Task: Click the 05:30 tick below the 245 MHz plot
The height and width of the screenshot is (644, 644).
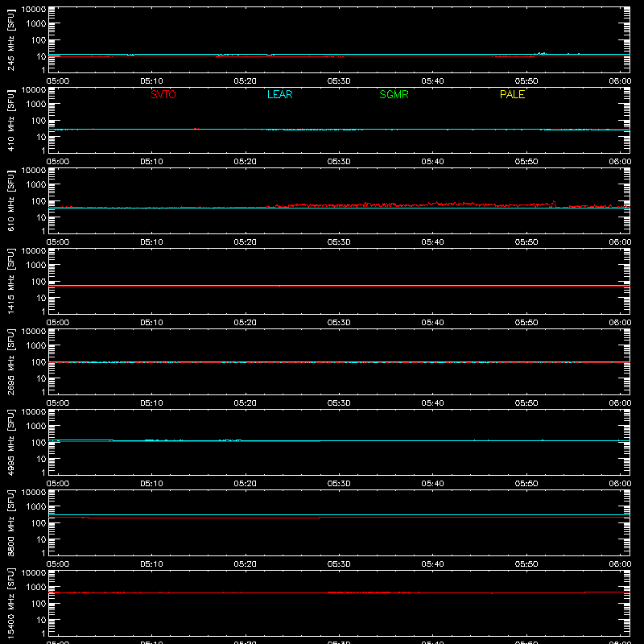Action: [x=339, y=81]
